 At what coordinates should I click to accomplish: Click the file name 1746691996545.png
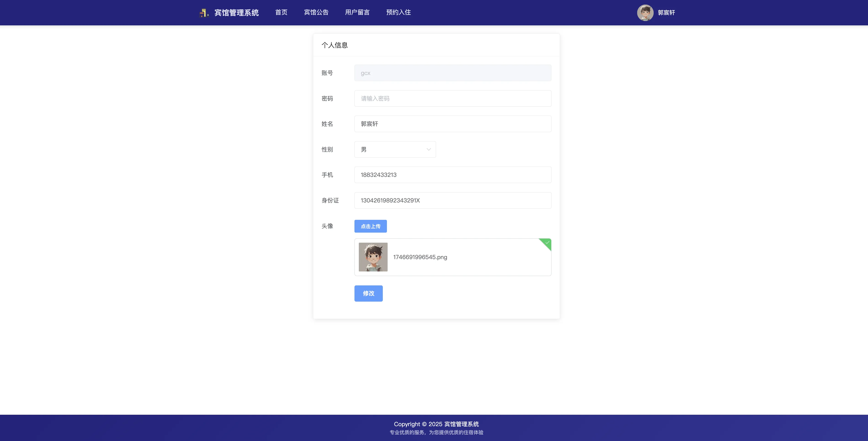(x=420, y=257)
